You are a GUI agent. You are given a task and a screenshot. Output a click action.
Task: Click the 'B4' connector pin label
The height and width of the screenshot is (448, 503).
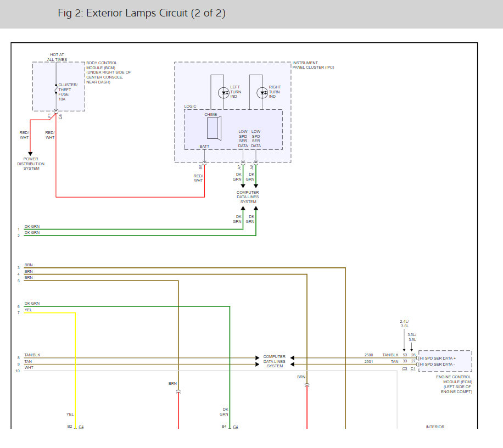point(224,427)
